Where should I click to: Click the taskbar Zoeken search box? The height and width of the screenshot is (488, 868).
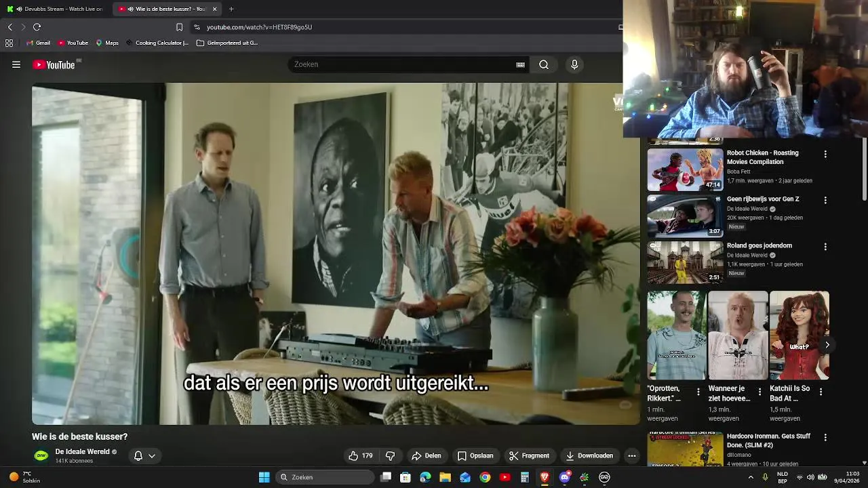pos(326,477)
